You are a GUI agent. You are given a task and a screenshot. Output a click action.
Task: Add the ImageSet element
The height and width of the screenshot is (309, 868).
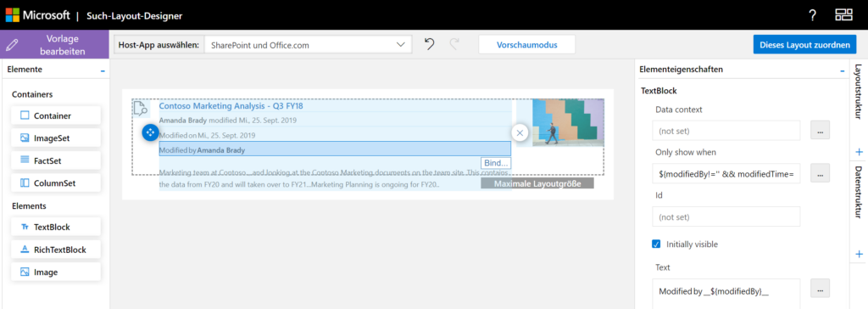point(55,138)
